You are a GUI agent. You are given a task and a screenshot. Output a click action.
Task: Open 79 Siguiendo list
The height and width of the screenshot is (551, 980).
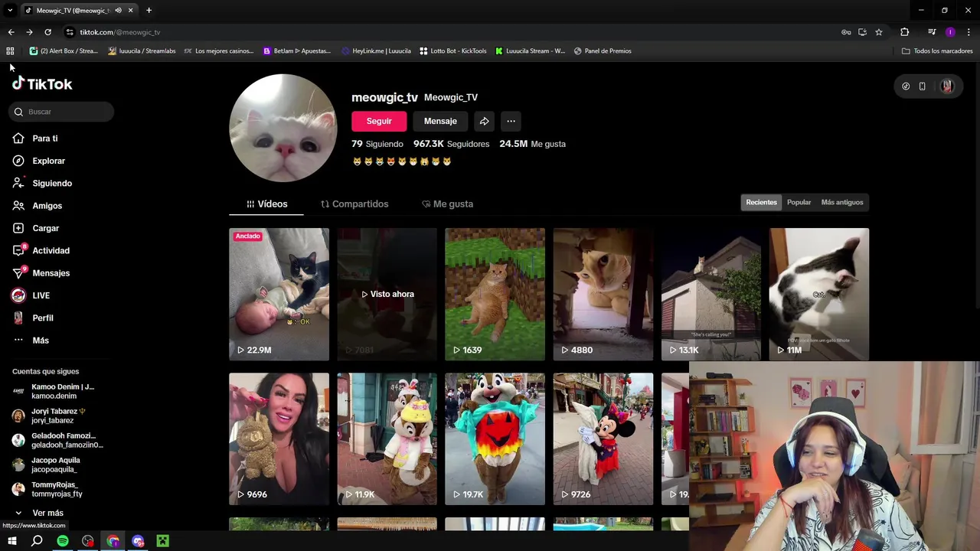(377, 144)
